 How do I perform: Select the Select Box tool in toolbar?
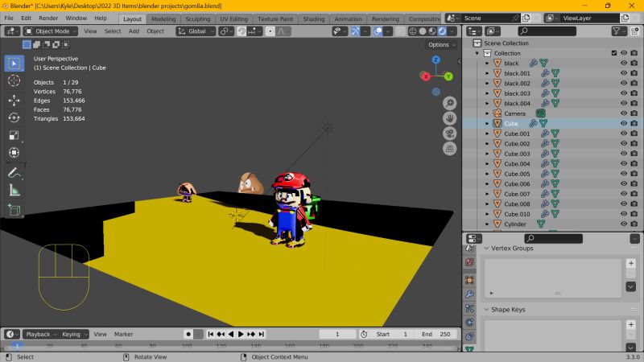(14, 64)
